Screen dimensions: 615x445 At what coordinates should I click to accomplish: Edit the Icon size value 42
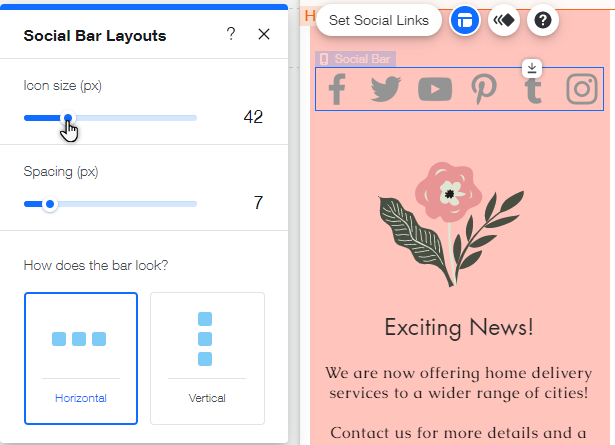pos(253,117)
